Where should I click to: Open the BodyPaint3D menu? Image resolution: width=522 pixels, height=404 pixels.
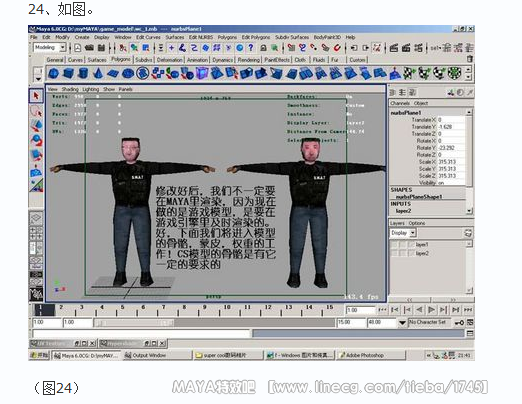(x=327, y=37)
